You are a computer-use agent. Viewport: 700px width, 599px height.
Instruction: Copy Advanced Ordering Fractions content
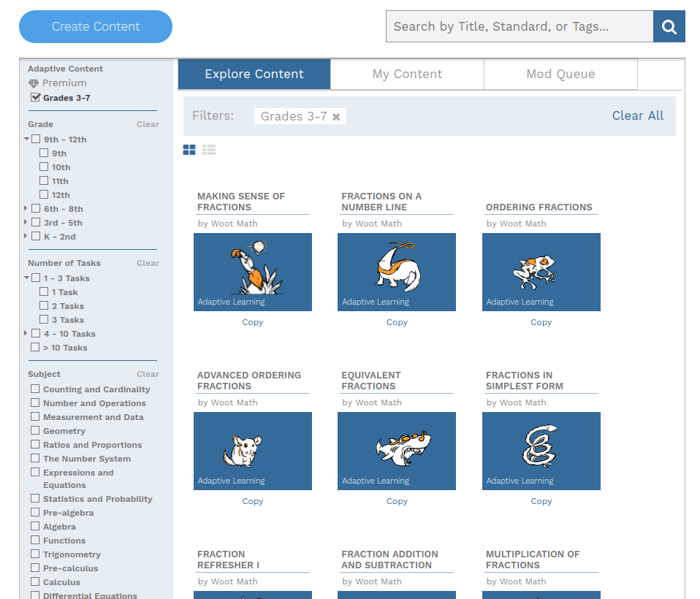point(253,501)
